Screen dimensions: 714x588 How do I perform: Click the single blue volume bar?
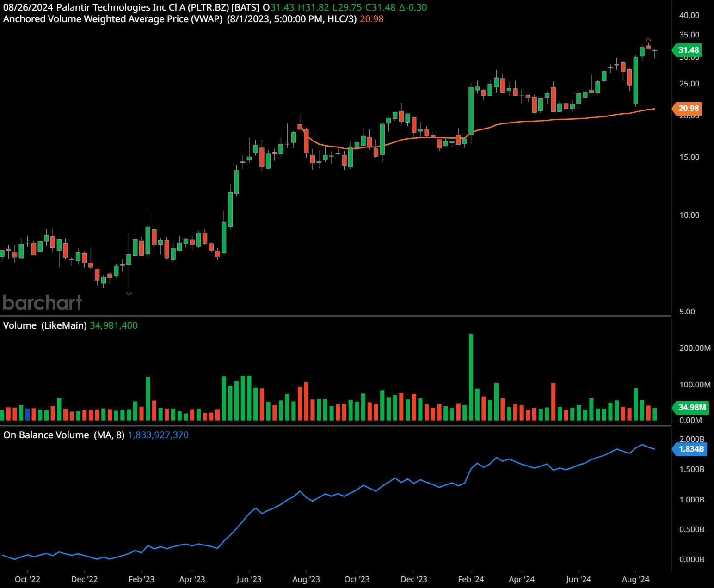[28, 414]
